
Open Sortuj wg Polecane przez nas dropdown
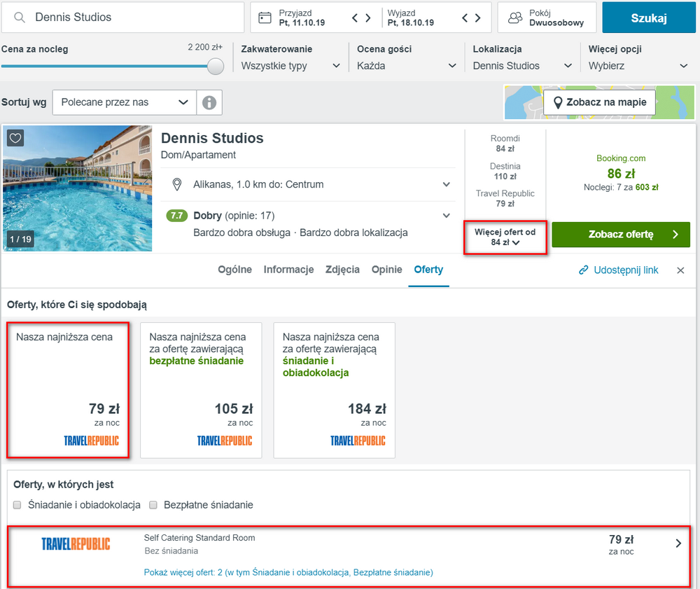(124, 103)
